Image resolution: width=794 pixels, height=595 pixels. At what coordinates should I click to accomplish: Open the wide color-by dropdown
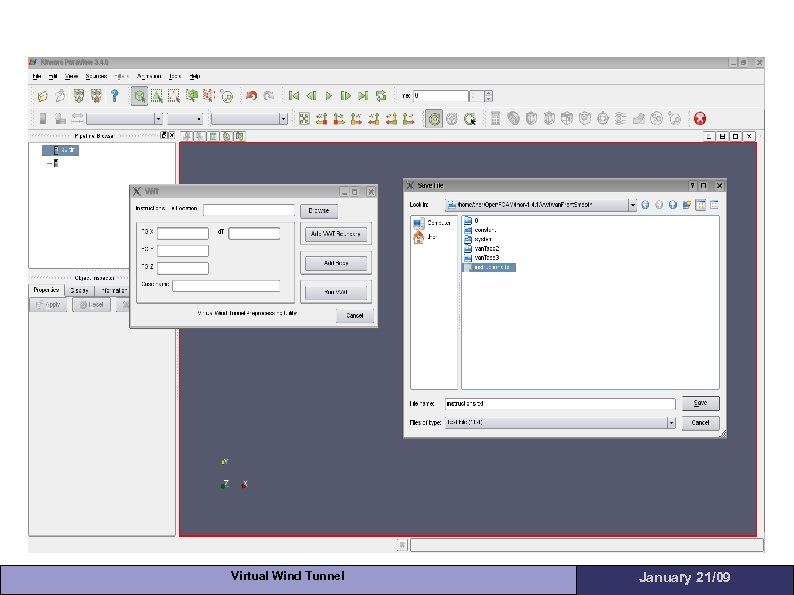pos(125,119)
